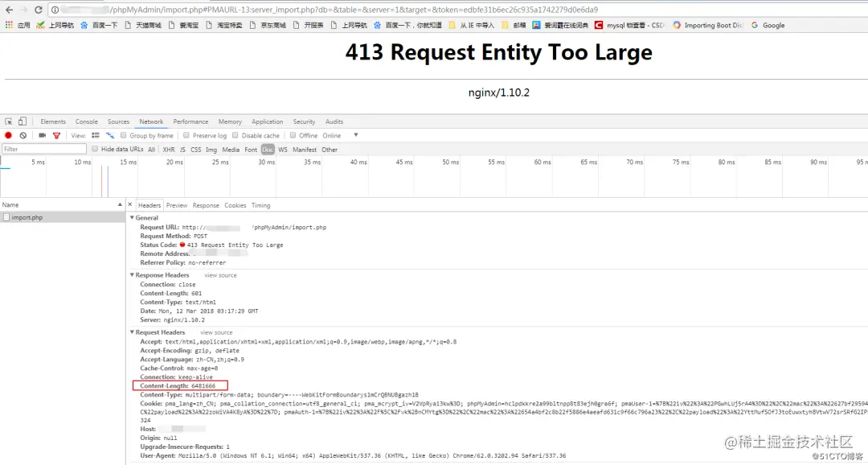Click view source next to Request Headers

click(216, 332)
